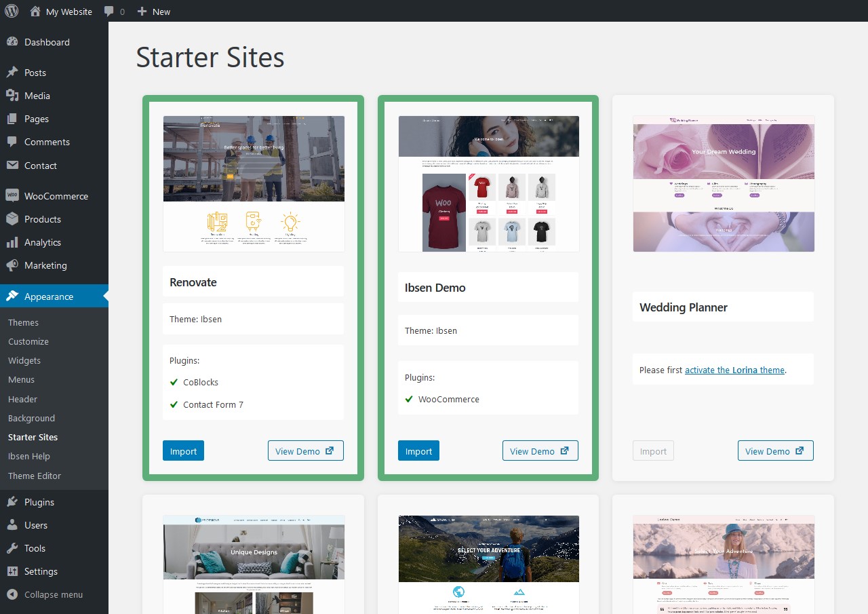The image size is (868, 614).
Task: Click the Ibsen Demo title text
Action: tap(435, 288)
